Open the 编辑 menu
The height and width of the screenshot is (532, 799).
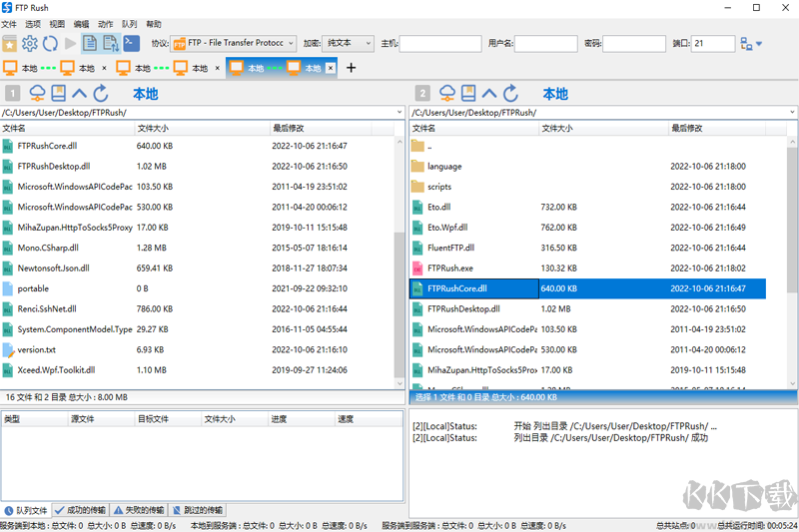tap(81, 24)
